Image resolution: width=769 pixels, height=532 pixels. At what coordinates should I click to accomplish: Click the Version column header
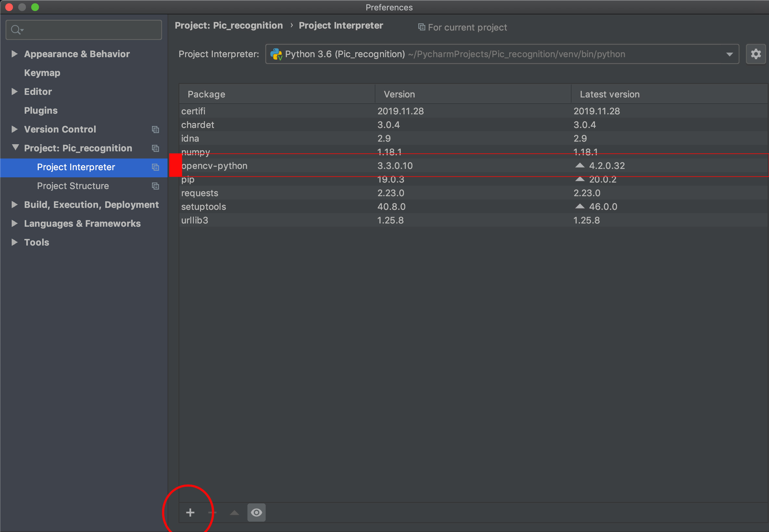(473, 94)
